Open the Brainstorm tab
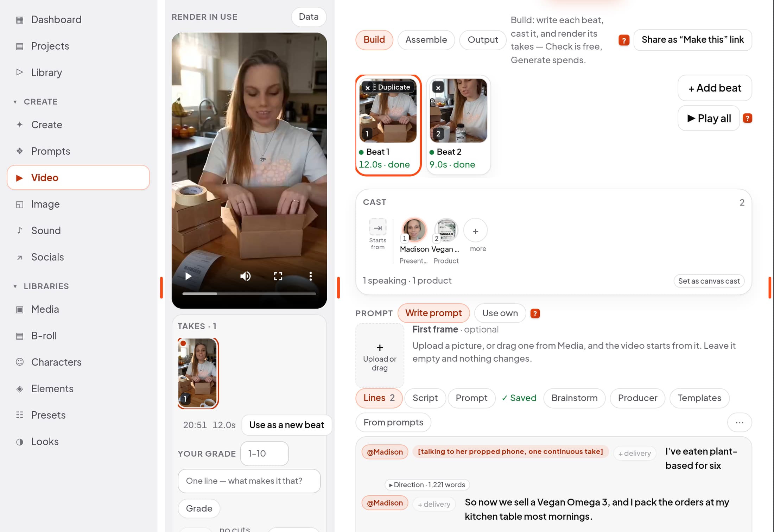The image size is (774, 532). click(x=574, y=398)
